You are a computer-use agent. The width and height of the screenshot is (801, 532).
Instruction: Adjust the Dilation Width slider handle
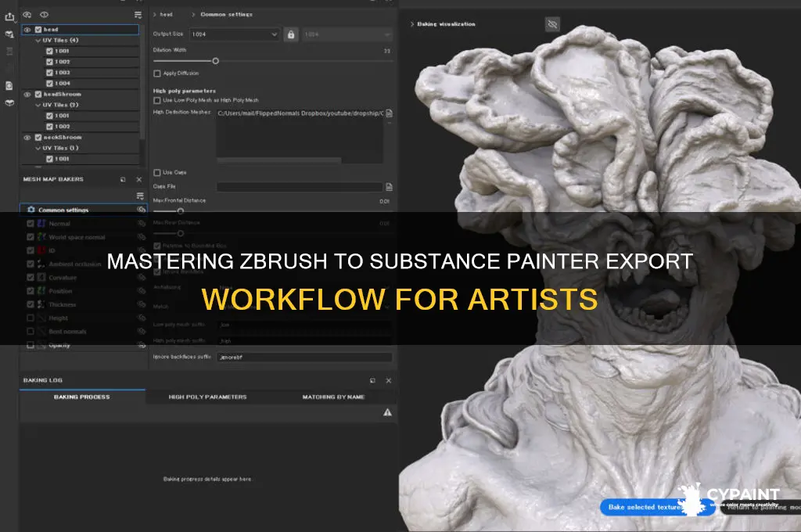point(216,61)
